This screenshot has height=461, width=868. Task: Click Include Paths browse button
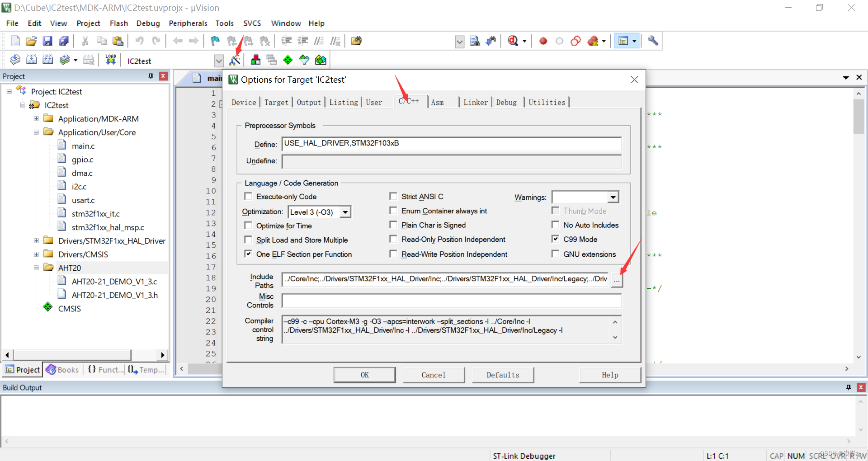click(x=617, y=280)
